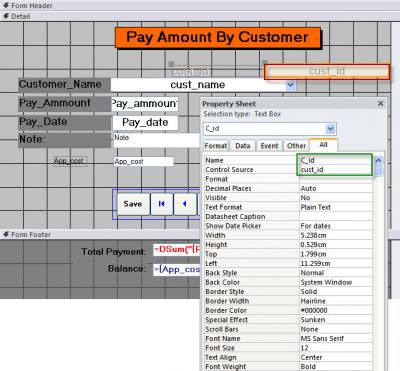Viewport: 400px width, 371px height.
Task: Click the Width value 5.238cm
Action: (335, 235)
